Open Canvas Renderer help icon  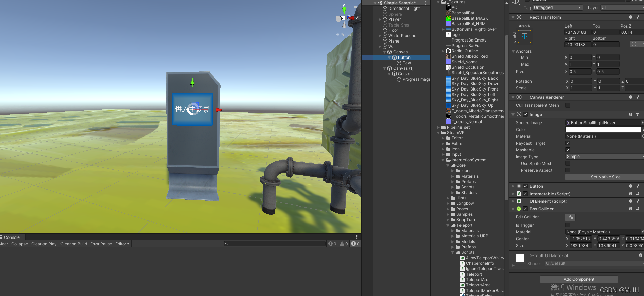(x=631, y=97)
